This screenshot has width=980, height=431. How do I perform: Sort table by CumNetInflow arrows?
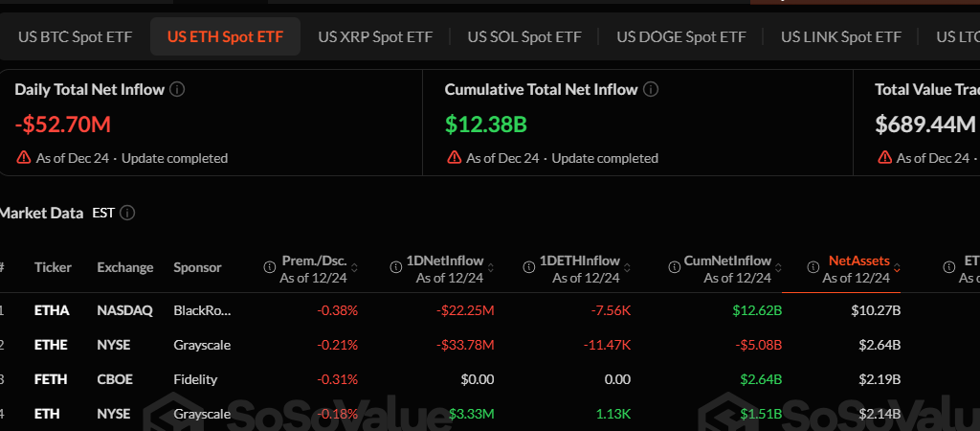coord(777,267)
